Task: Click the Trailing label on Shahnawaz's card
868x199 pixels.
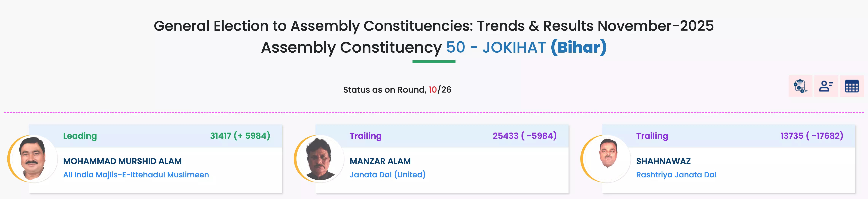Action: [x=652, y=136]
